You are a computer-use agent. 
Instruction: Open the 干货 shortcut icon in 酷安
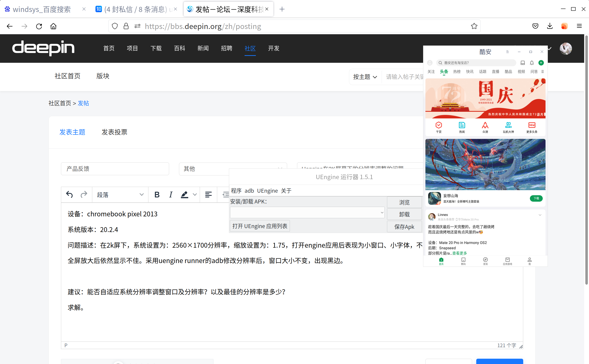(x=439, y=127)
